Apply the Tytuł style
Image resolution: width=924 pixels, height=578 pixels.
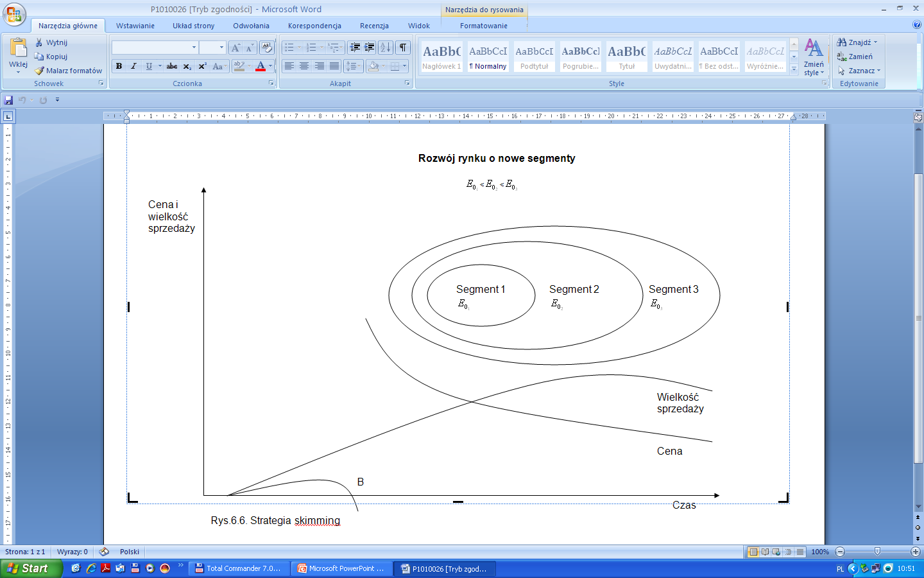point(627,57)
